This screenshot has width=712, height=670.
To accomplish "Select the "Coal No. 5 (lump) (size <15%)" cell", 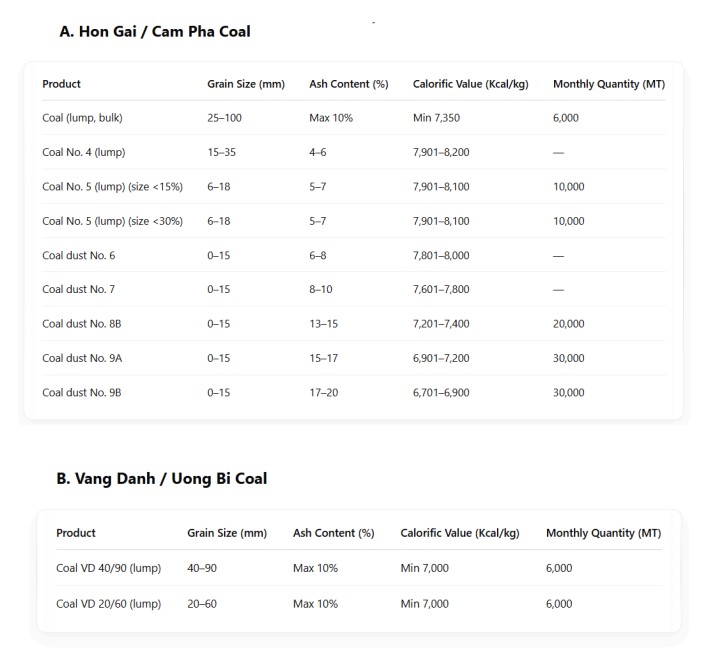I will (x=112, y=187).
